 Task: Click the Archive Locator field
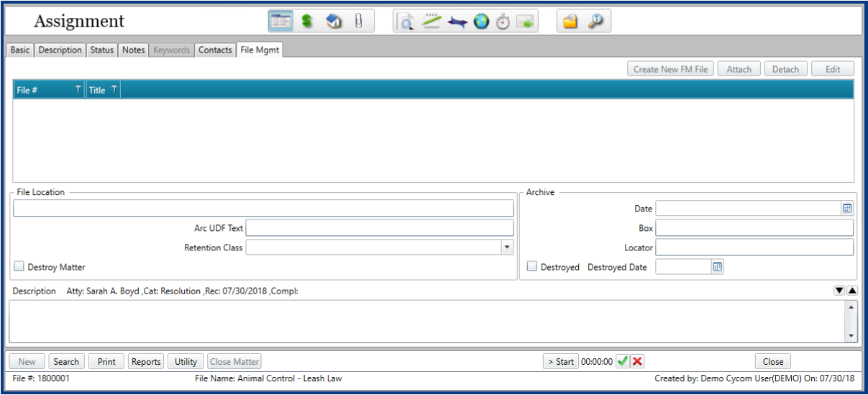[754, 248]
